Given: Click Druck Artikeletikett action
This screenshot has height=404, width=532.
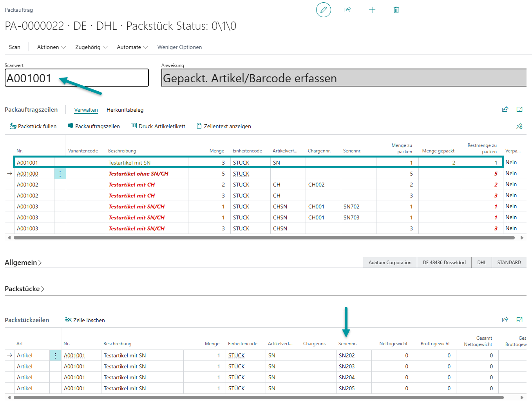Looking at the screenshot, I should (x=158, y=126).
